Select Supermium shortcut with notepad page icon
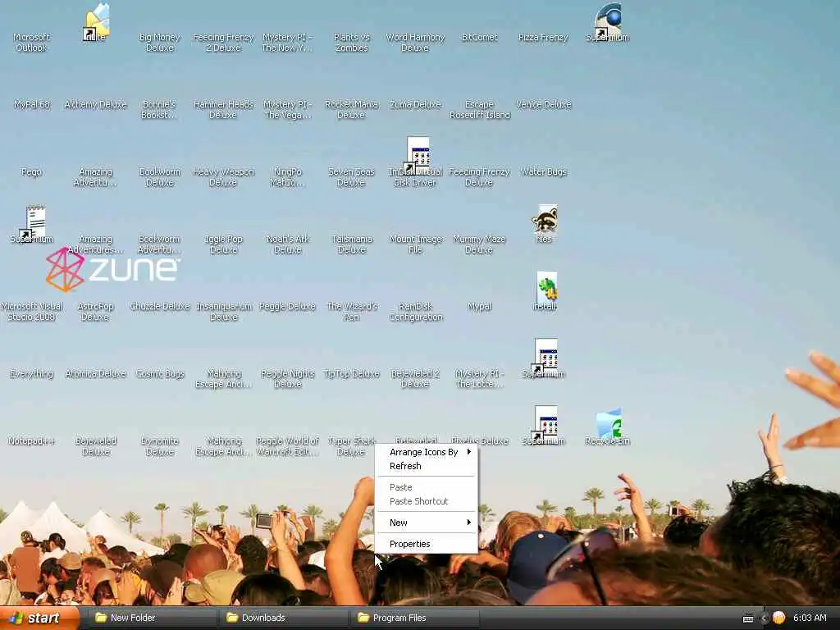Viewport: 840px width, 630px height. [x=32, y=224]
